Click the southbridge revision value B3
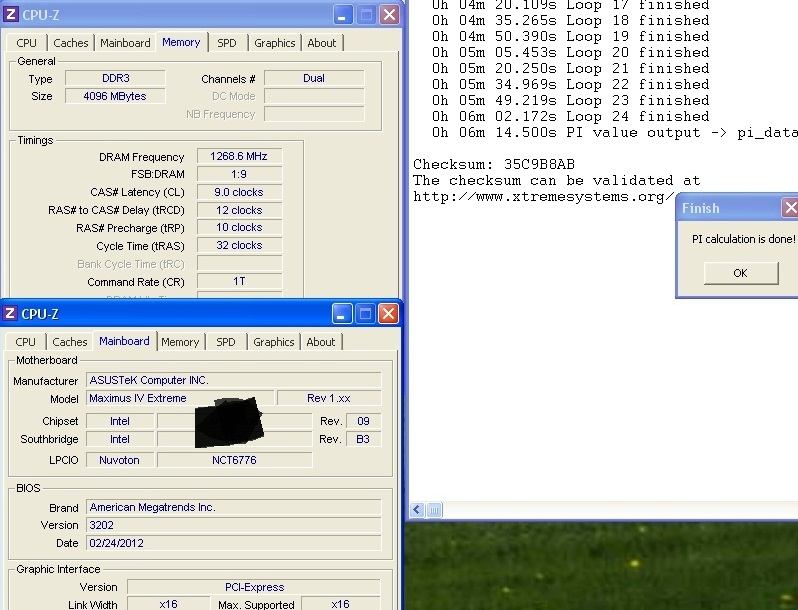This screenshot has width=798, height=610. [x=363, y=439]
